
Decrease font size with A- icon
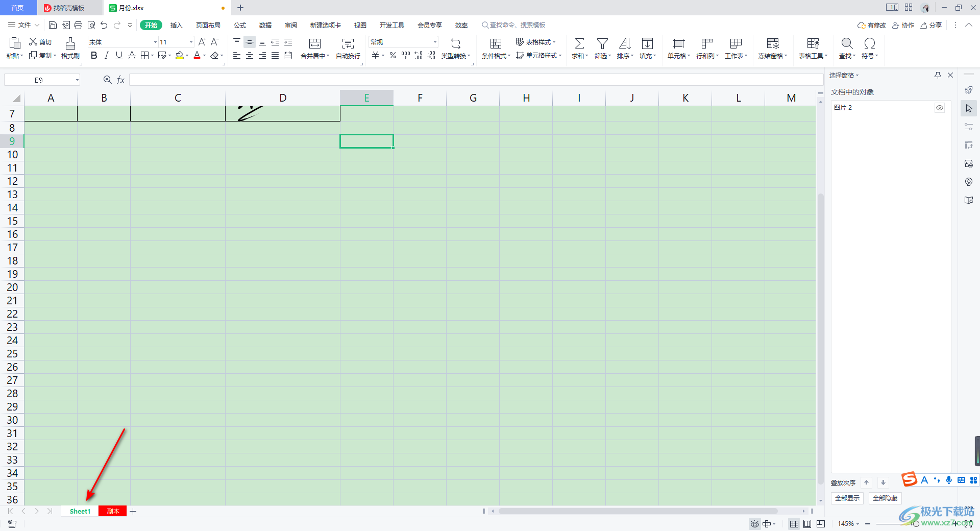(x=215, y=42)
